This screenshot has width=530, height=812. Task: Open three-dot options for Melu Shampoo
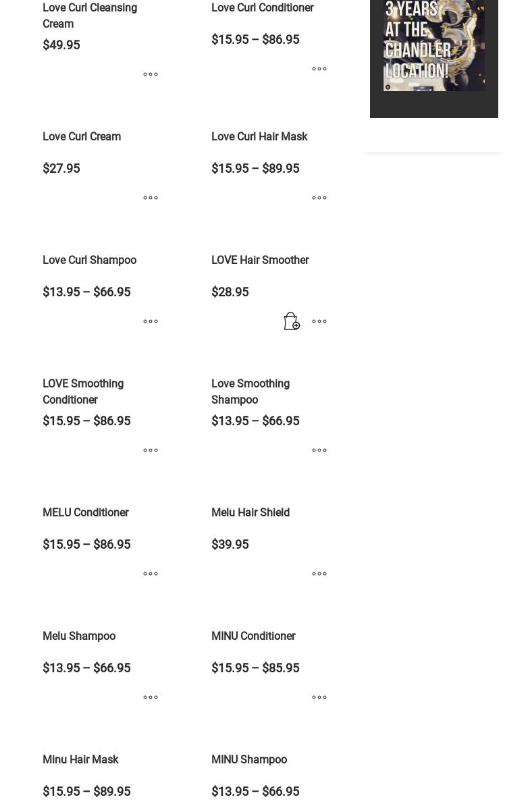tap(151, 697)
